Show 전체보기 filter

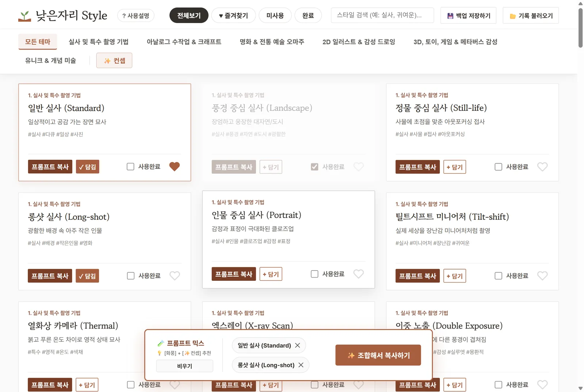point(189,15)
